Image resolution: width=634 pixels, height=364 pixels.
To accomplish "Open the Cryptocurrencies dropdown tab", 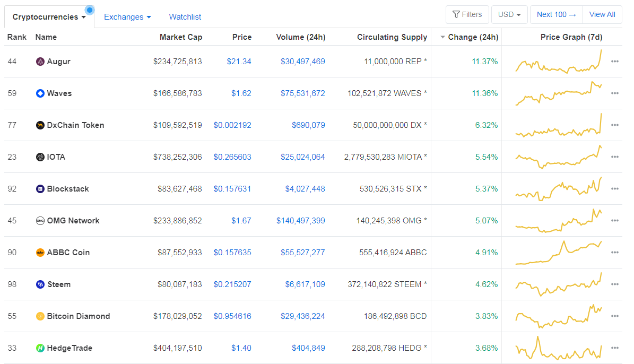I will 49,17.
